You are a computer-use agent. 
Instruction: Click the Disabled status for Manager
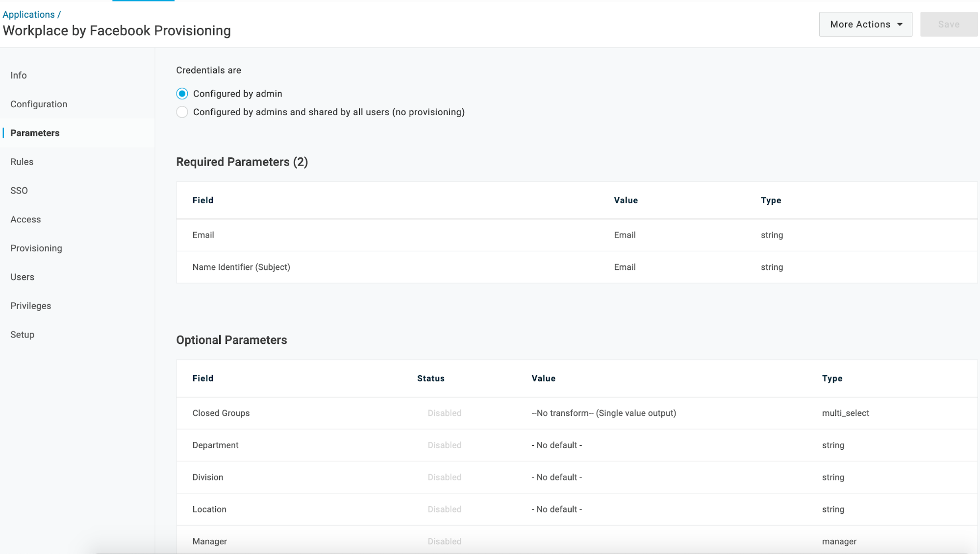coord(444,542)
